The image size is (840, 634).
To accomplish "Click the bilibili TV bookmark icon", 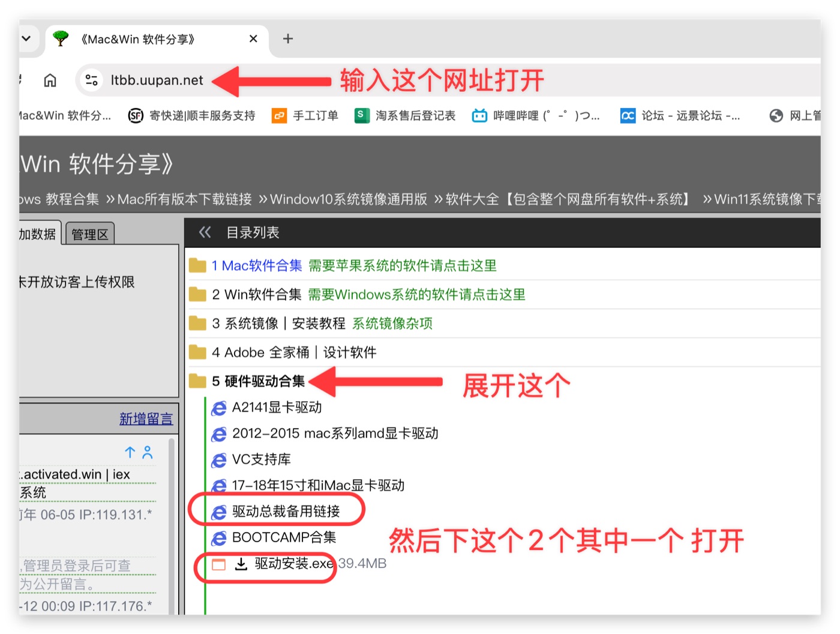I will coord(479,115).
